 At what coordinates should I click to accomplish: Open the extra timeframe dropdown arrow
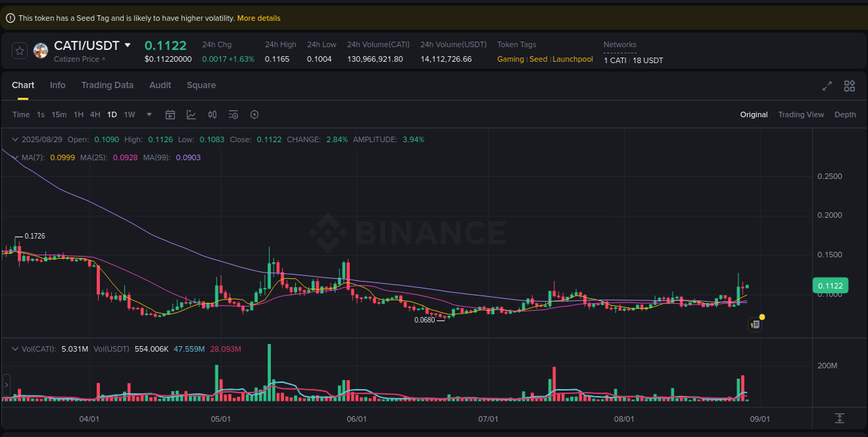pyautogui.click(x=149, y=114)
